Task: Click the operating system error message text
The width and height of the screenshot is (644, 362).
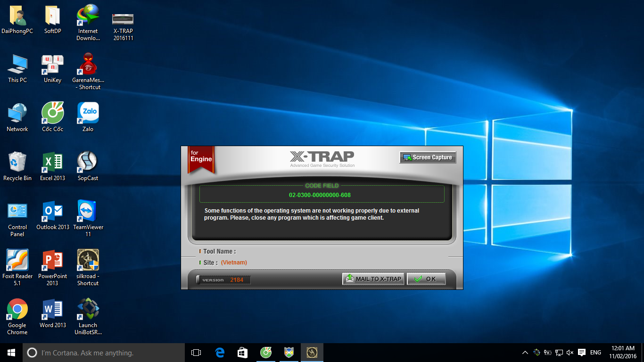Action: tap(312, 214)
